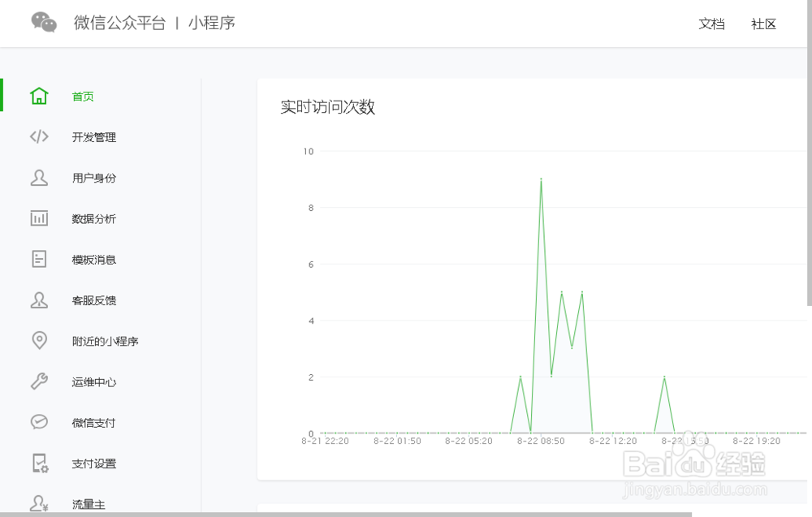Open 支付设置 menu entry
Image resolution: width=812 pixels, height=517 pixels.
[x=93, y=463]
